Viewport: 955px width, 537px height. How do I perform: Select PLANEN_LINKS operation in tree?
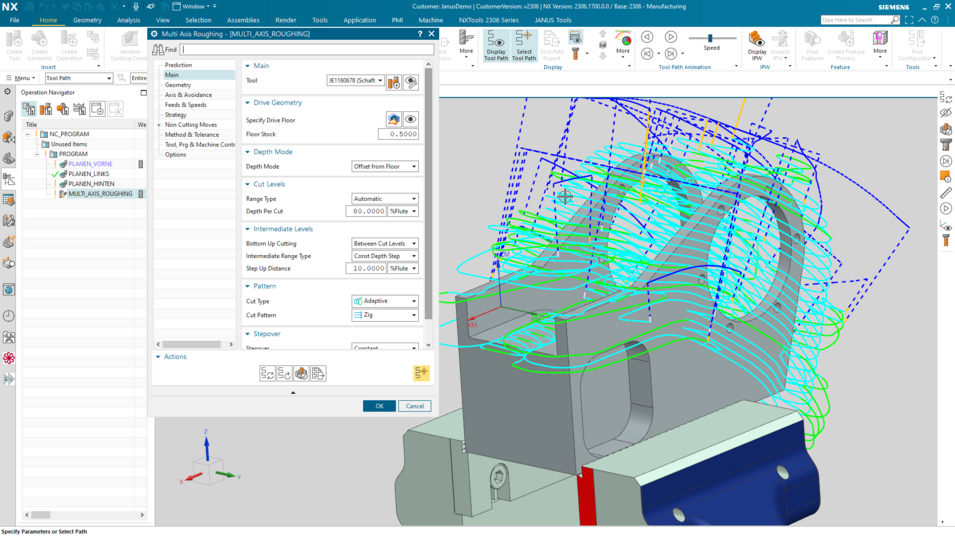88,174
